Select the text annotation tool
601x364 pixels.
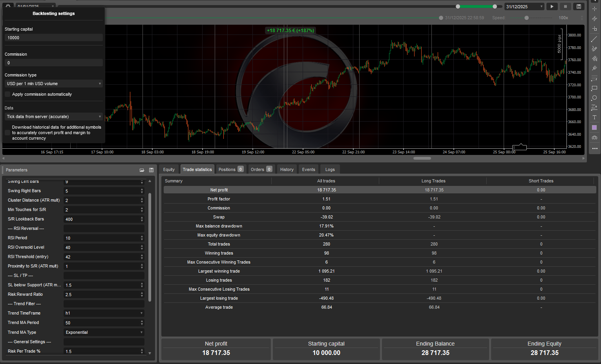[594, 117]
